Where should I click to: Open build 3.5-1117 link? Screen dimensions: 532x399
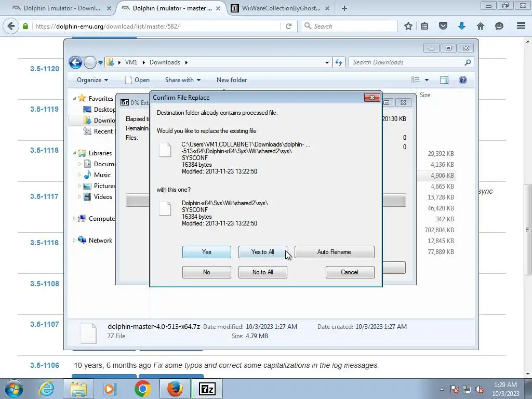coord(45,196)
